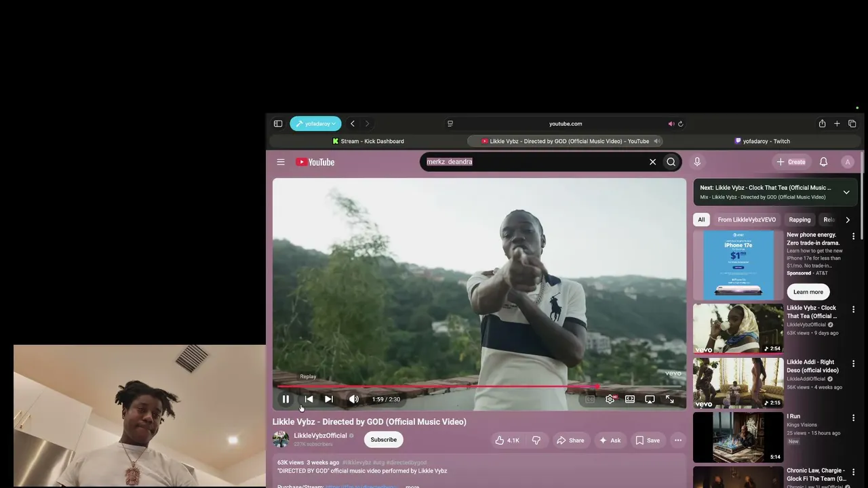Open the page menu icon in the address bar

coord(450,123)
